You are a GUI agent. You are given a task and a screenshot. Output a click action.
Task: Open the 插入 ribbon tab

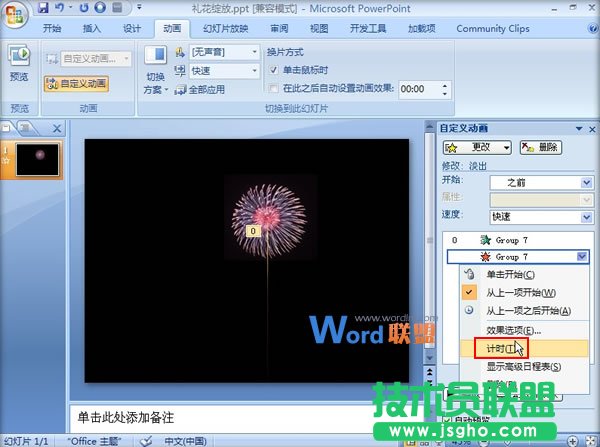(x=92, y=29)
